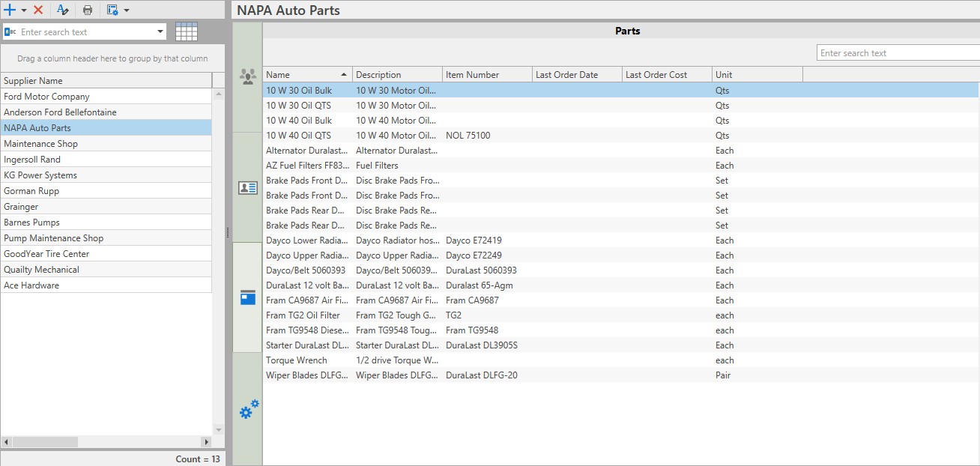The image size is (980, 466).
Task: Select the Dayco Upper Radiator part row
Action: click(x=620, y=255)
